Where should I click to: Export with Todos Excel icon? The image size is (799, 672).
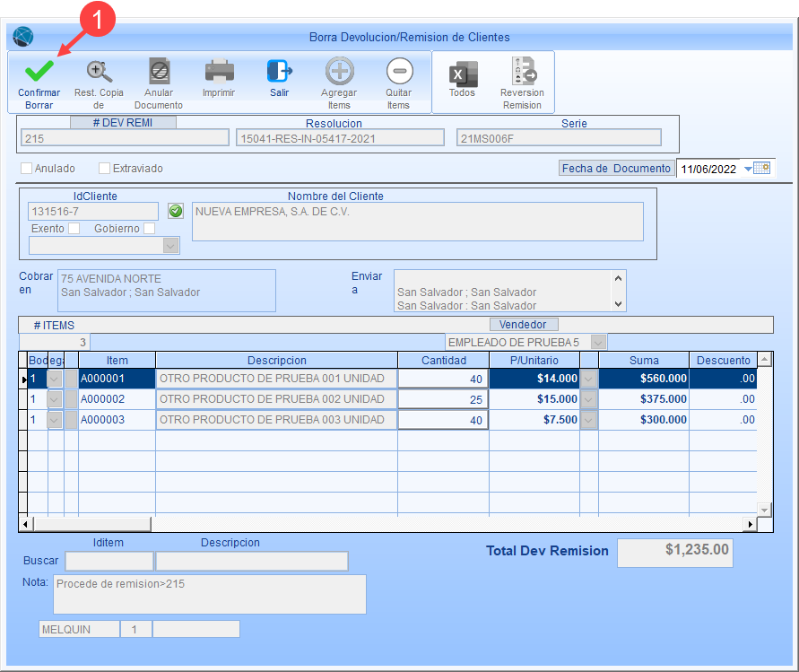(463, 74)
